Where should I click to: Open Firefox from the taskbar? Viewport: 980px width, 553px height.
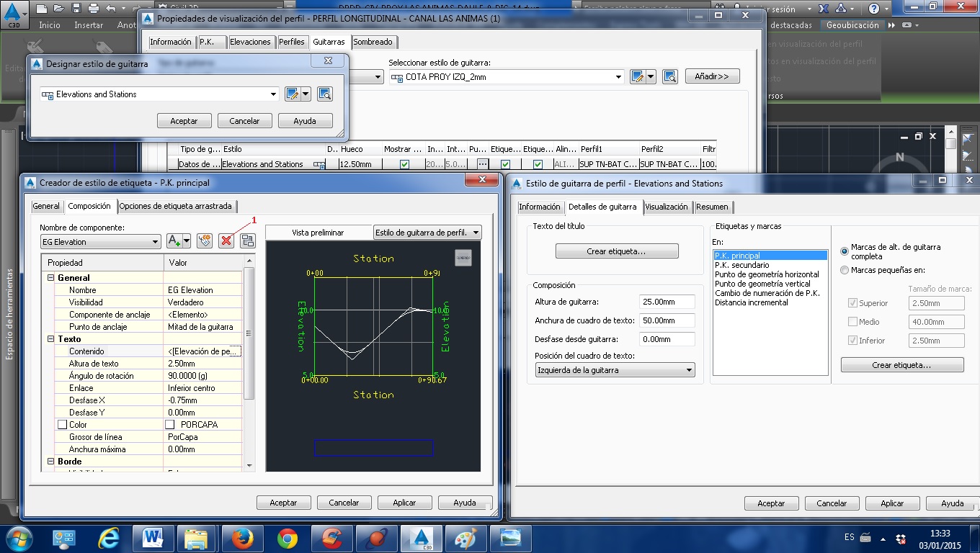pos(243,538)
